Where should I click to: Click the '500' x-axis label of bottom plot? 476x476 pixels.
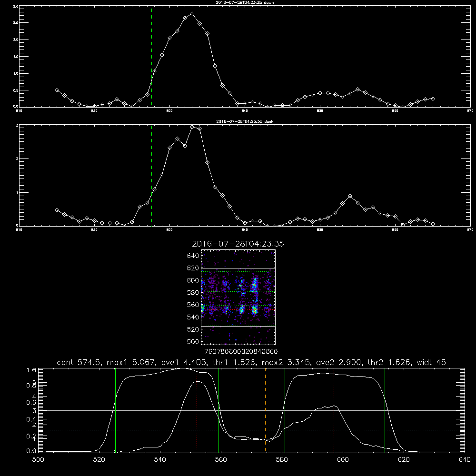click(x=38, y=460)
